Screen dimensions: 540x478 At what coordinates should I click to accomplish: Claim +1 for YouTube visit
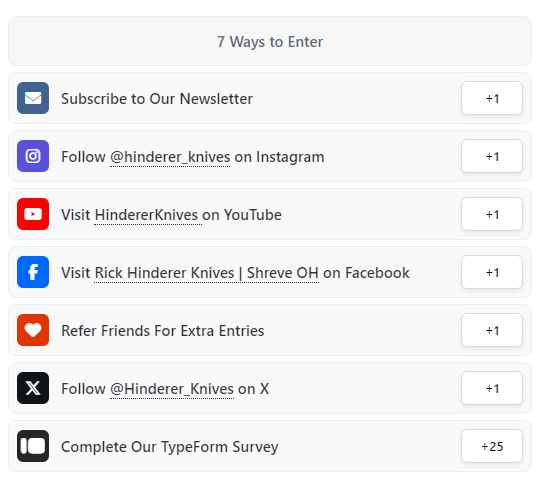click(492, 214)
